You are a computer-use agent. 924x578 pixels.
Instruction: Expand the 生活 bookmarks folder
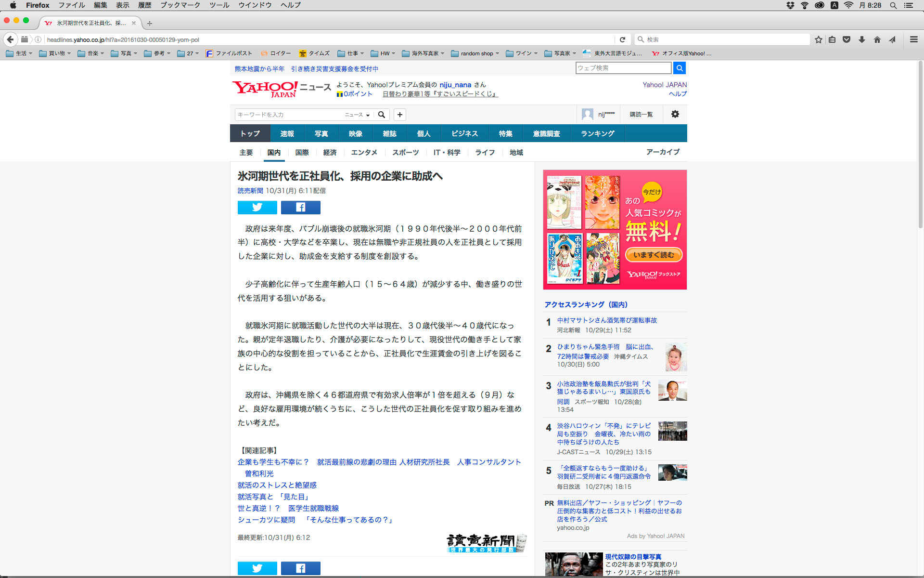[x=20, y=53]
